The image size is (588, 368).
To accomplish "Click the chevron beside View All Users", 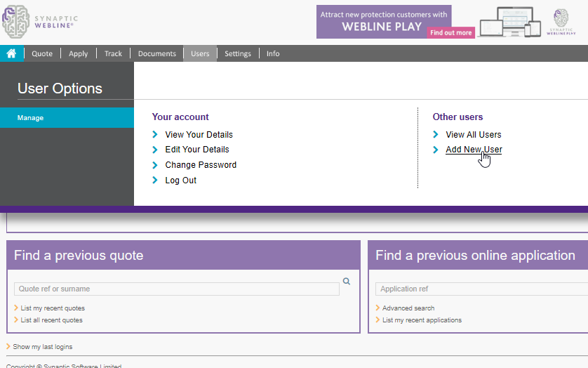I will [x=435, y=134].
